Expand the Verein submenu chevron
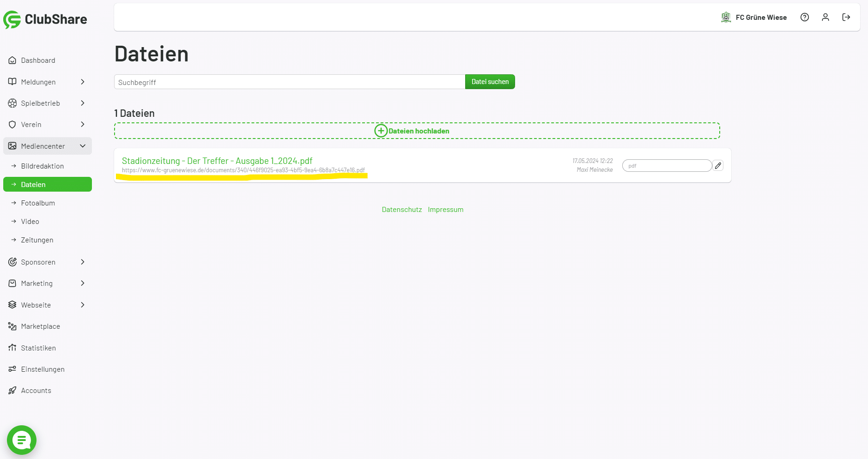The width and height of the screenshot is (868, 459). (x=83, y=124)
